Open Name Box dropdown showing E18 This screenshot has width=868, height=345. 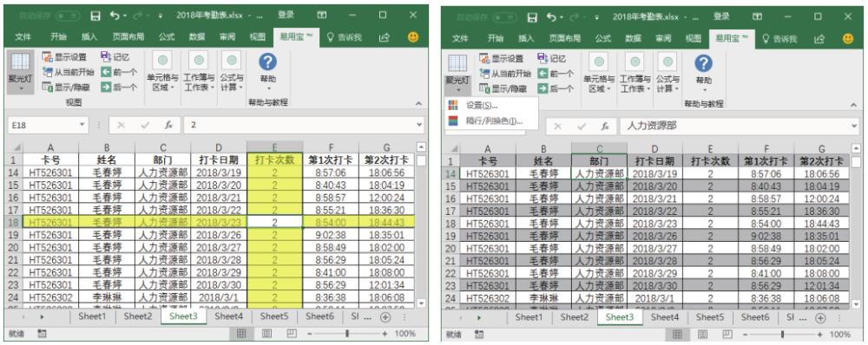pyautogui.click(x=82, y=125)
